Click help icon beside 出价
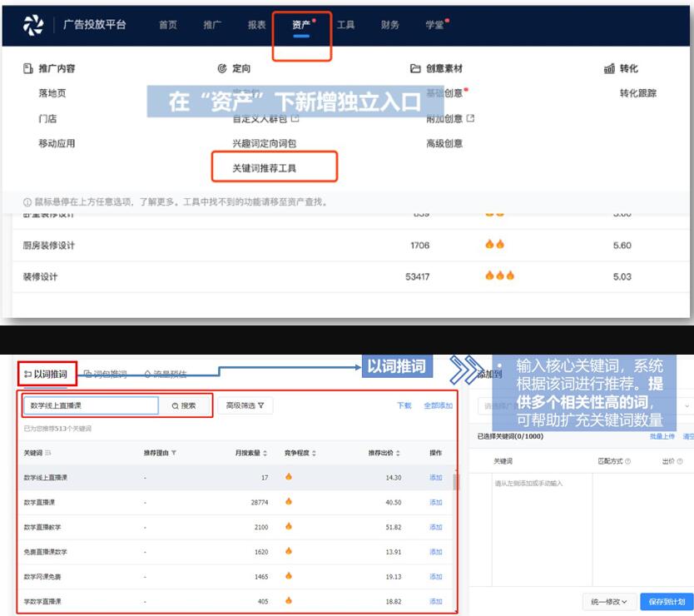This screenshot has width=694, height=616. (680, 461)
